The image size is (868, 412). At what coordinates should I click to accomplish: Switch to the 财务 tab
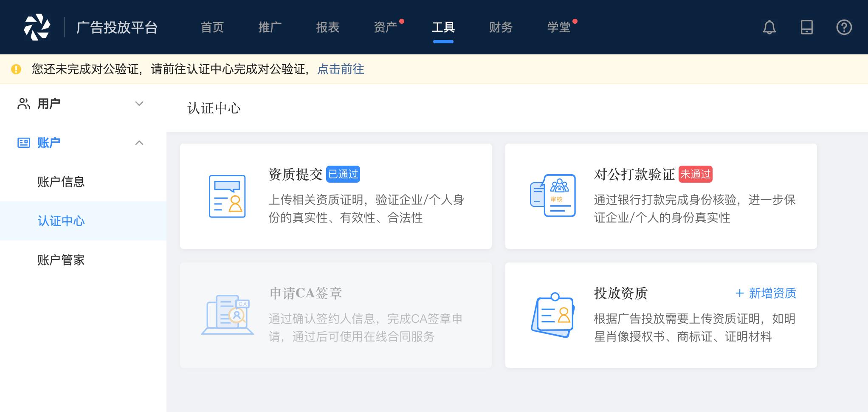[501, 27]
